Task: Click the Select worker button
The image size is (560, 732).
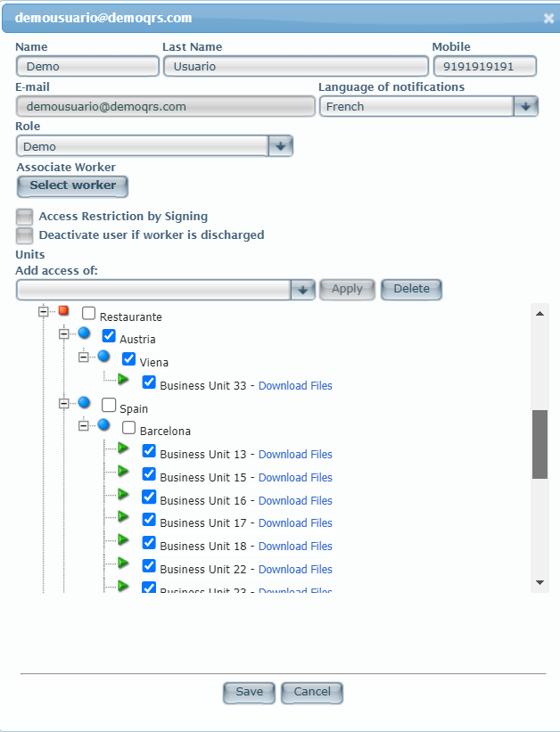Action: point(72,185)
